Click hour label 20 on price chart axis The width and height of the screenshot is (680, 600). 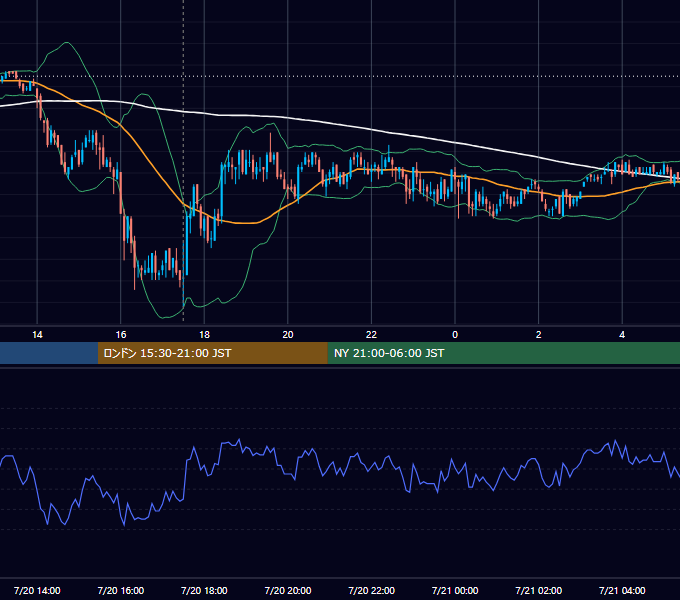(288, 335)
